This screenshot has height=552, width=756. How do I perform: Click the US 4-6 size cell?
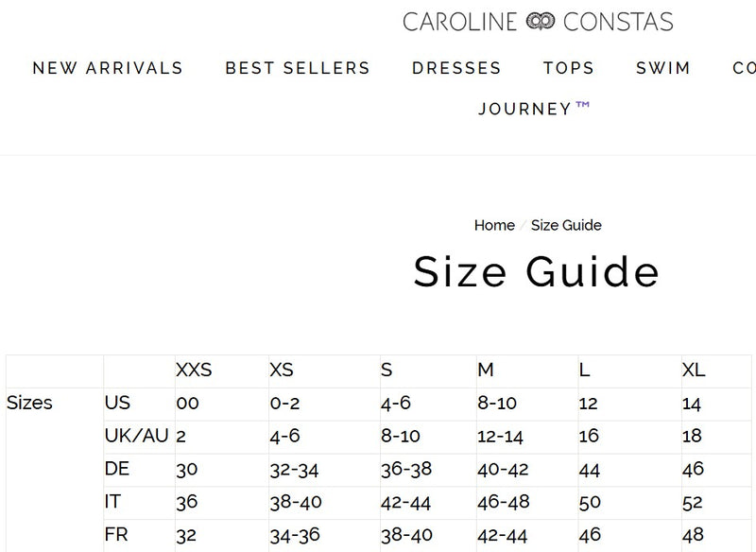395,403
